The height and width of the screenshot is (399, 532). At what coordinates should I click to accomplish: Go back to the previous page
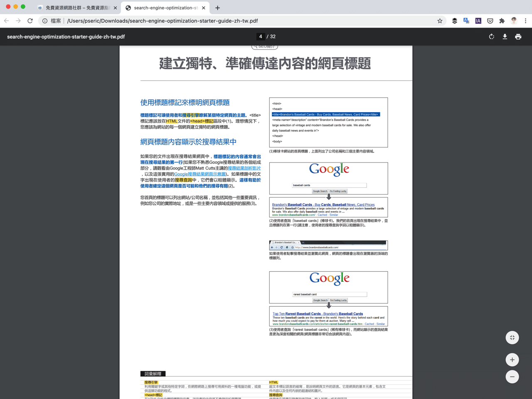[6, 21]
